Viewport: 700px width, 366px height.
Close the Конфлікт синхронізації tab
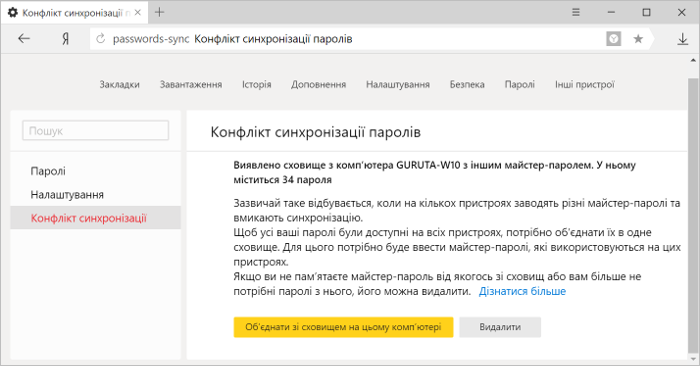(x=138, y=12)
